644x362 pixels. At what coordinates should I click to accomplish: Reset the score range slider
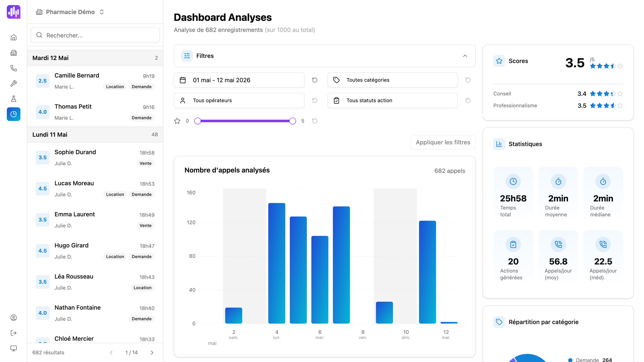[315, 121]
